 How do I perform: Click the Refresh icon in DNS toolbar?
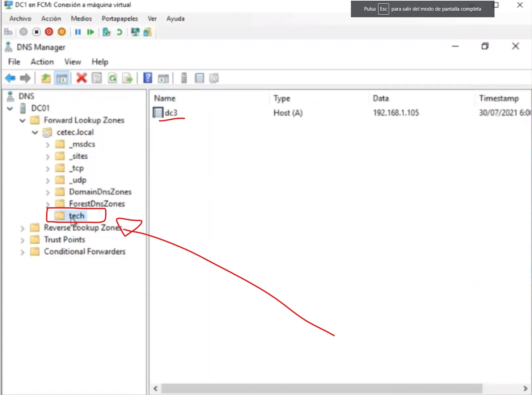coord(112,78)
